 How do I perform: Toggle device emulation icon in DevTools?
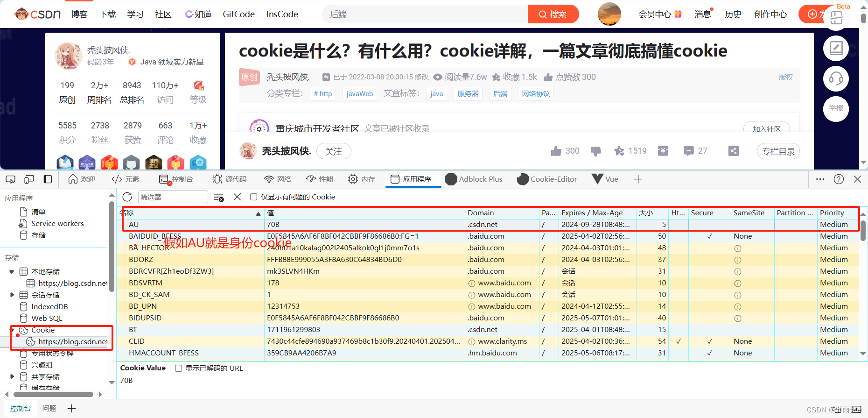coord(29,179)
